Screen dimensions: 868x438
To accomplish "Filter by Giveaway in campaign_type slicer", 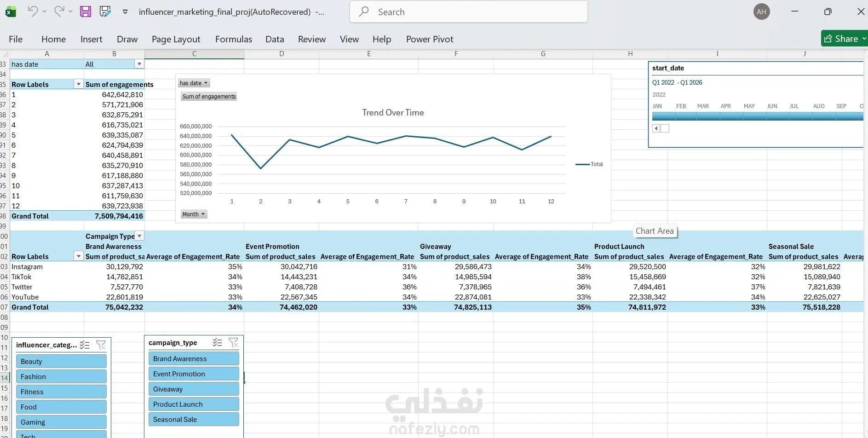I will [x=194, y=389].
